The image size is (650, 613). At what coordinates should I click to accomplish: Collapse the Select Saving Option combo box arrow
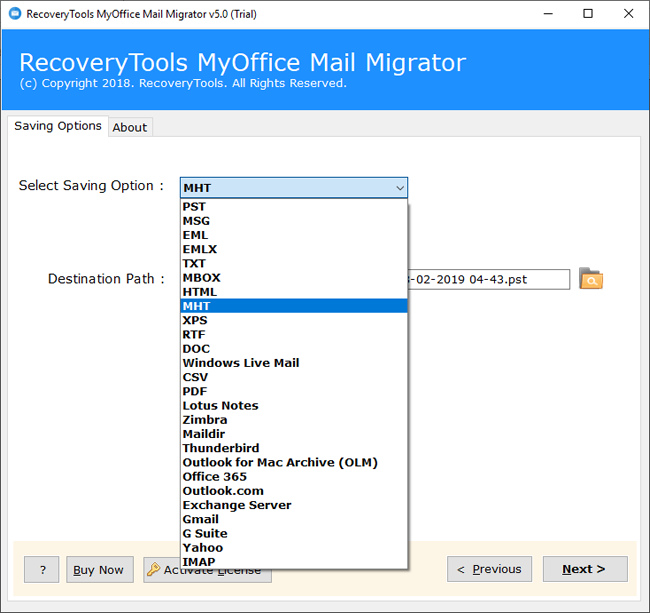pyautogui.click(x=400, y=188)
